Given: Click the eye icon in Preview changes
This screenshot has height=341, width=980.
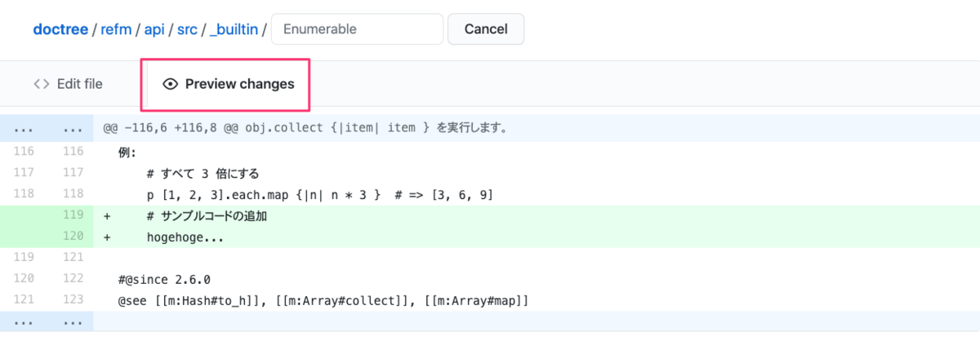Looking at the screenshot, I should coord(171,84).
